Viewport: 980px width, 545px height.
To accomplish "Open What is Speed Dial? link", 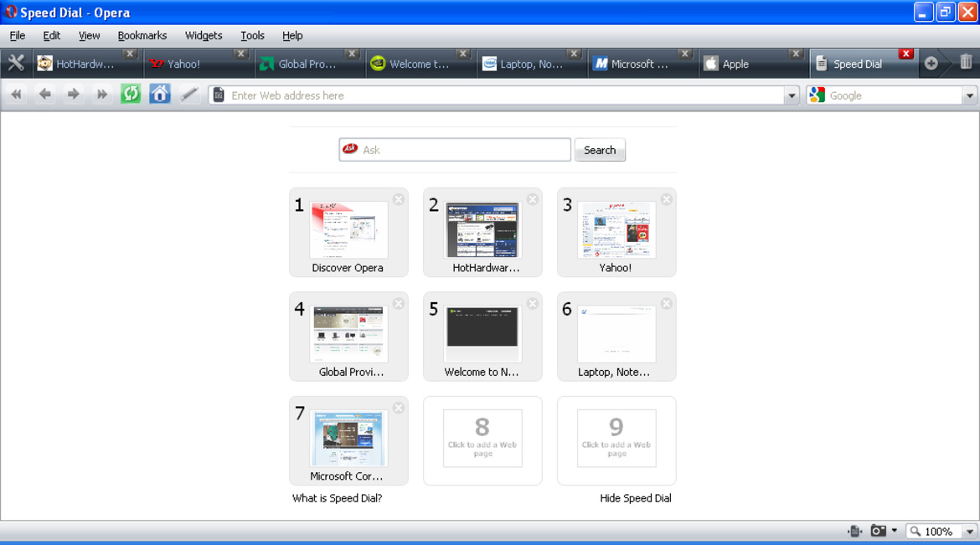I will tap(337, 498).
